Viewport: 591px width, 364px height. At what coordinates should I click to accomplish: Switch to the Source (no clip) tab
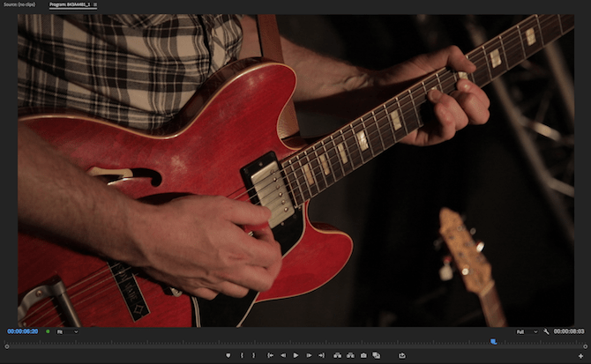coord(19,4)
